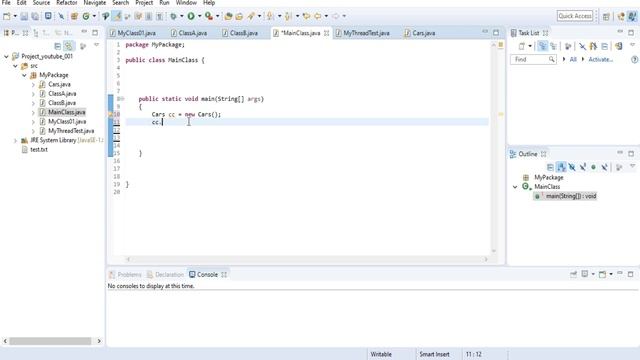Image resolution: width=640 pixels, height=360 pixels.
Task: Toggle Hide Local Types in Outline
Action: coord(604,167)
